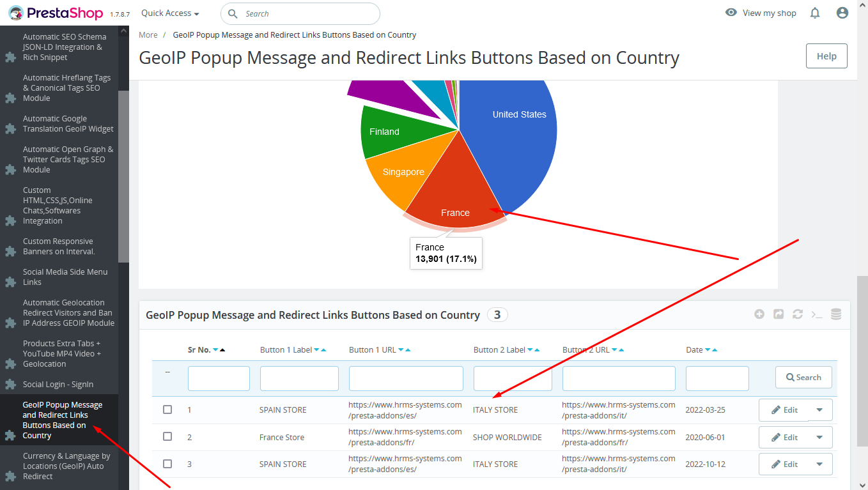Click puzzle icon for Currency & Language Auto Redirect
Viewport: 868px width, 490px height.
[x=10, y=476]
